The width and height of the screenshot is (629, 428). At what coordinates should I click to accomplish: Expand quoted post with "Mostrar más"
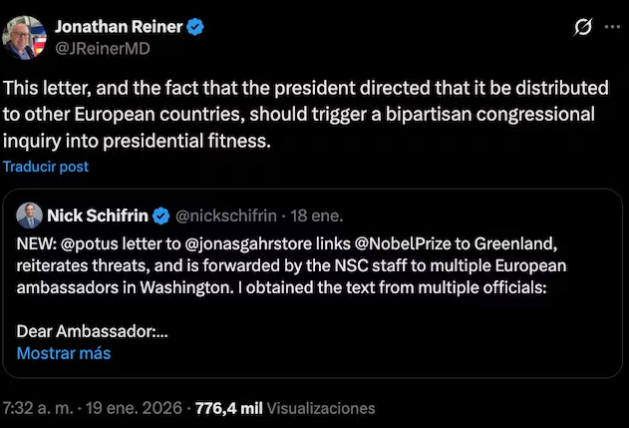(x=63, y=352)
